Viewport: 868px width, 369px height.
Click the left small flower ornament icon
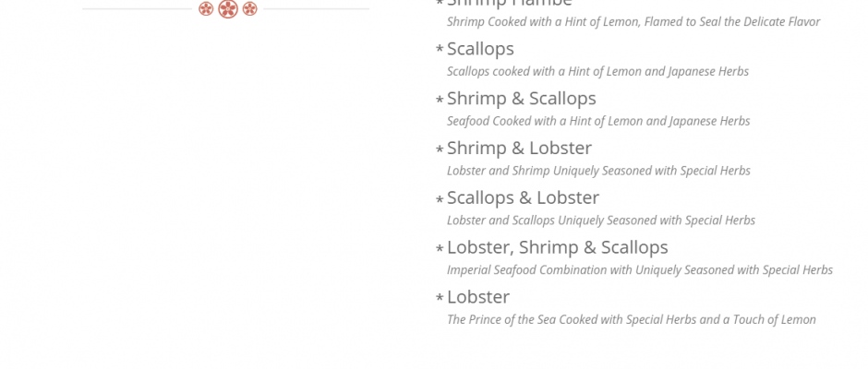click(206, 9)
